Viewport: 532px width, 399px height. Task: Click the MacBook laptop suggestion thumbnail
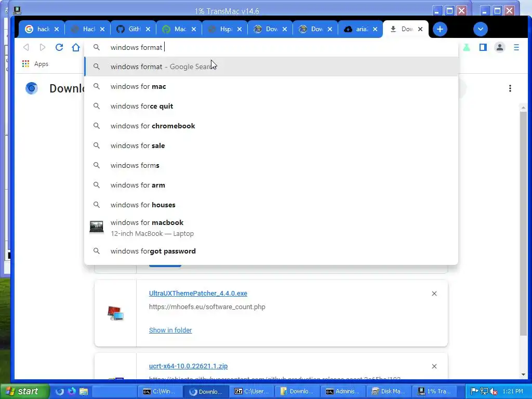96,227
